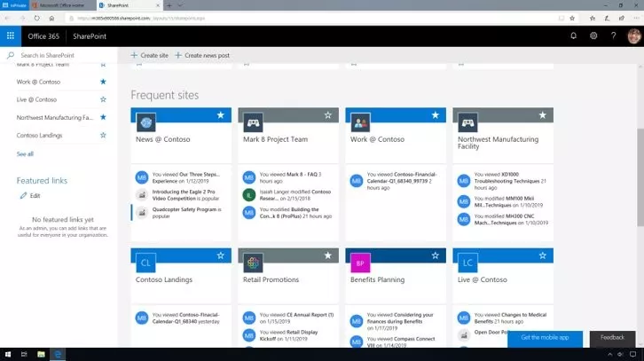Click Get the mobile app button
Screen dimensions: 644x361
(545, 338)
